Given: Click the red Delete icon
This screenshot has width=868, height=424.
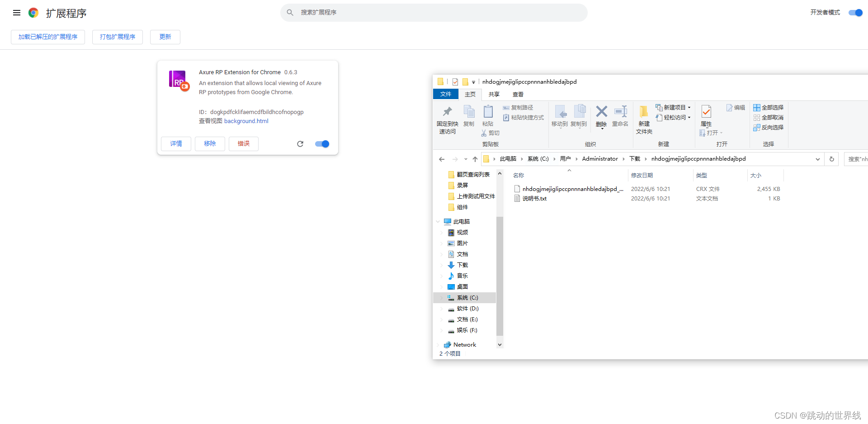Looking at the screenshot, I should pyautogui.click(x=601, y=116).
